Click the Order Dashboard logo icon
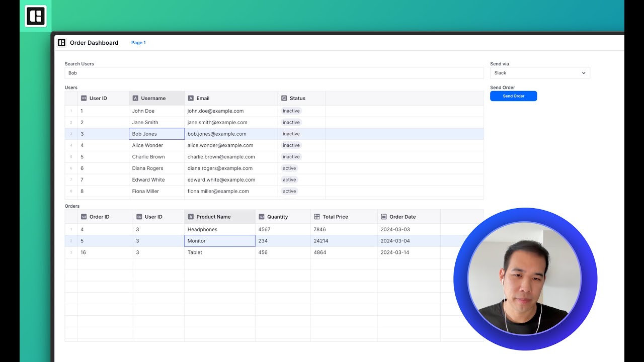This screenshot has height=362, width=644. click(61, 43)
